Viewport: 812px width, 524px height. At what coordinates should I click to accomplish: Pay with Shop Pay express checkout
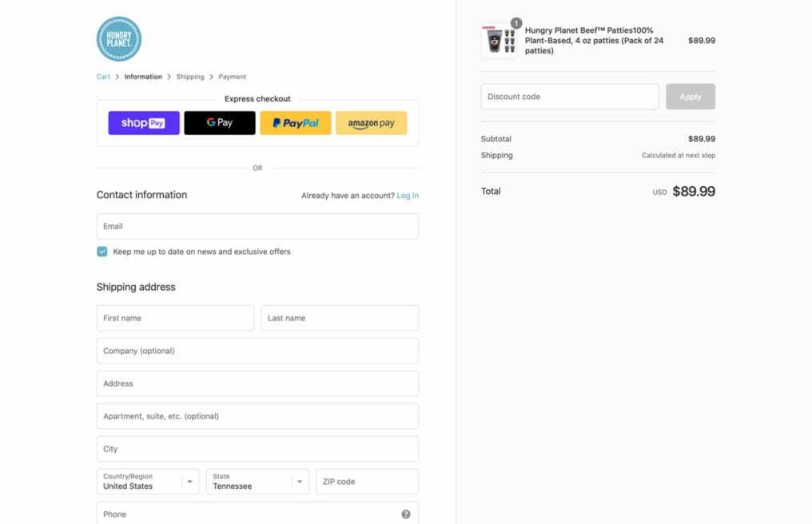coord(144,123)
